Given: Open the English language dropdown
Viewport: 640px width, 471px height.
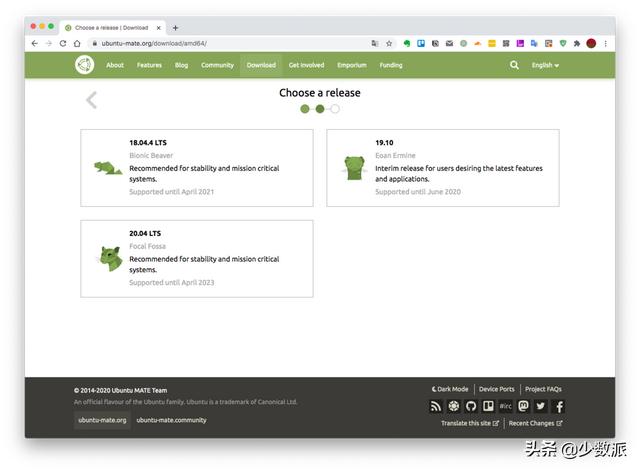Looking at the screenshot, I should tap(545, 65).
